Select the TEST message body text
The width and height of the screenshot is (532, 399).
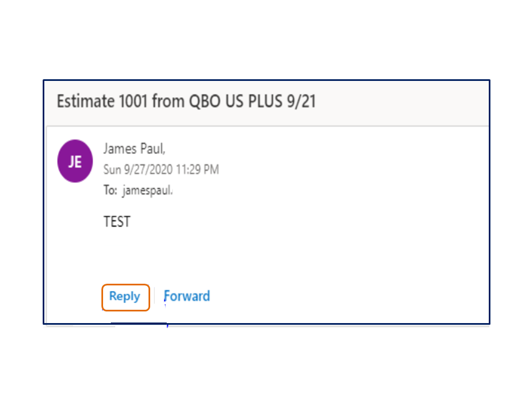(x=116, y=221)
